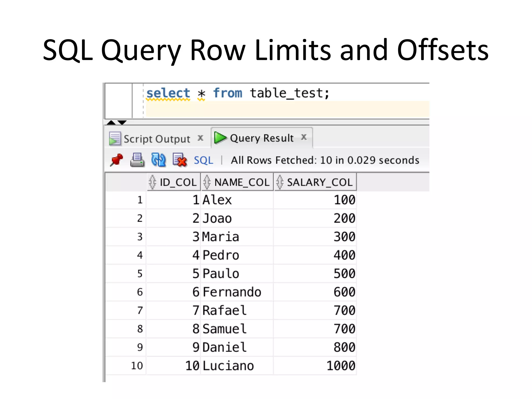The image size is (532, 399).
Task: Switch to the Query Result tab
Action: pos(262,138)
